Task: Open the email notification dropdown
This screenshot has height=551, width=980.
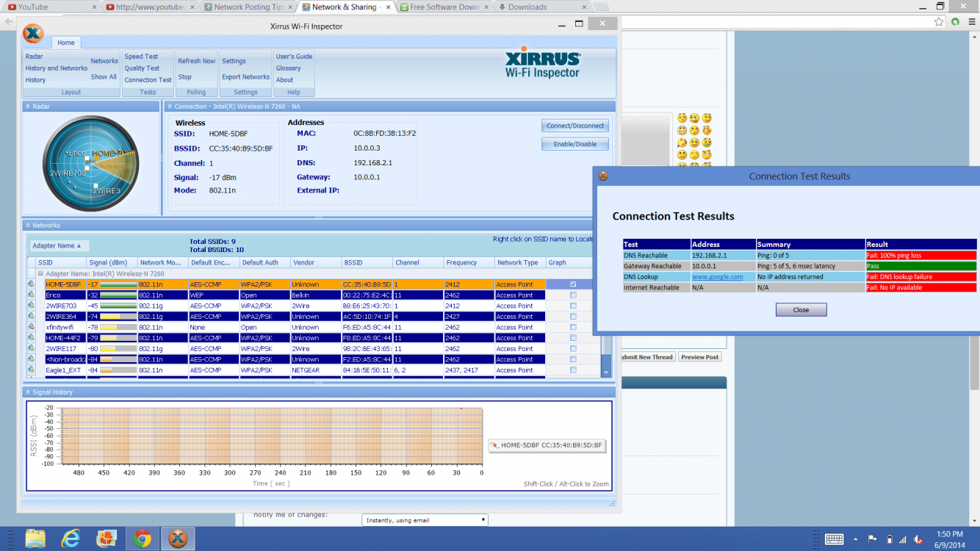Action: click(425, 520)
